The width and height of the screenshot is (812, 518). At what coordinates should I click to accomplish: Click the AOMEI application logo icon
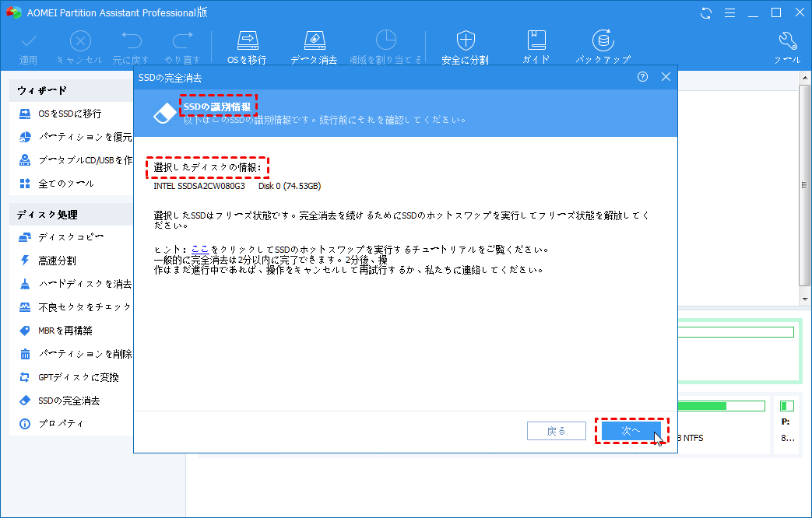click(13, 12)
